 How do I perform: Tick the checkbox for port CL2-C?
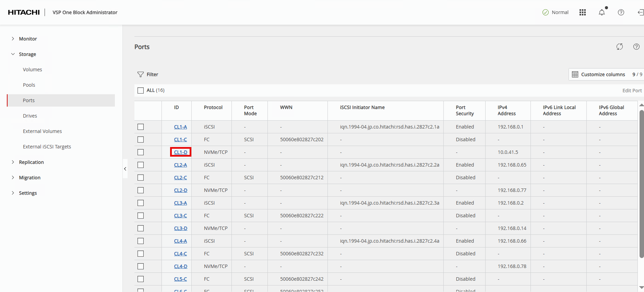tap(141, 178)
